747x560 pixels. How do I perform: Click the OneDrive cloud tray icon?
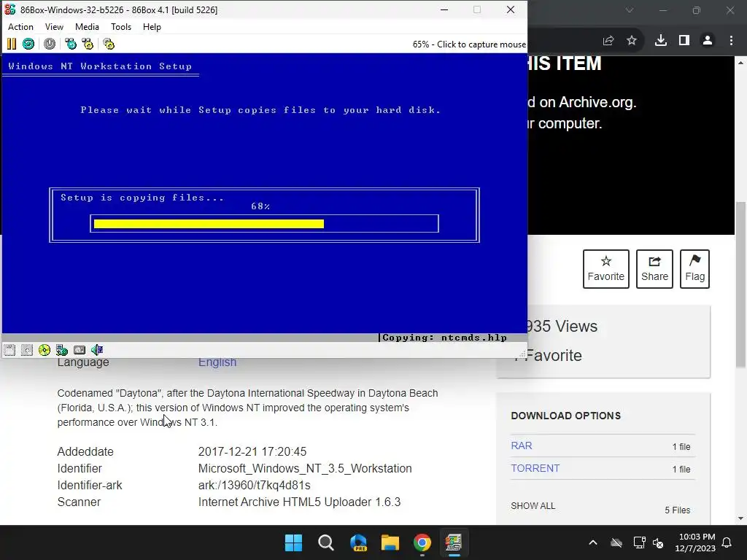click(x=616, y=542)
